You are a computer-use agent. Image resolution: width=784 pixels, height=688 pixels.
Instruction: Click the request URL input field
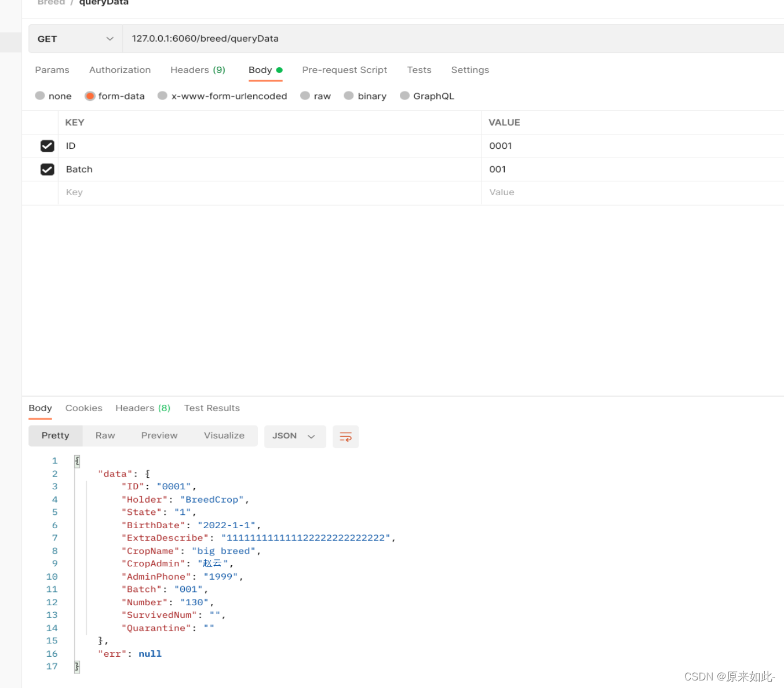point(453,39)
